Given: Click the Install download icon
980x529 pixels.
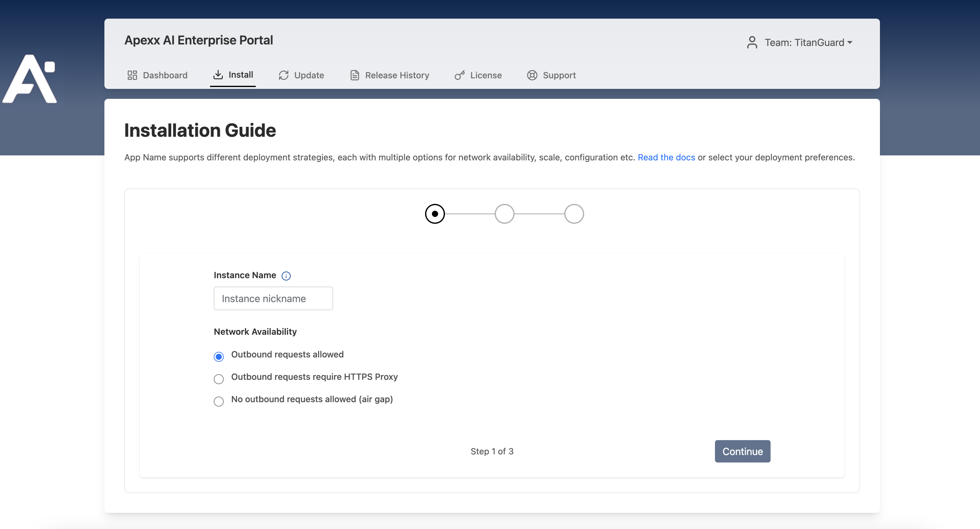Looking at the screenshot, I should 218,75.
